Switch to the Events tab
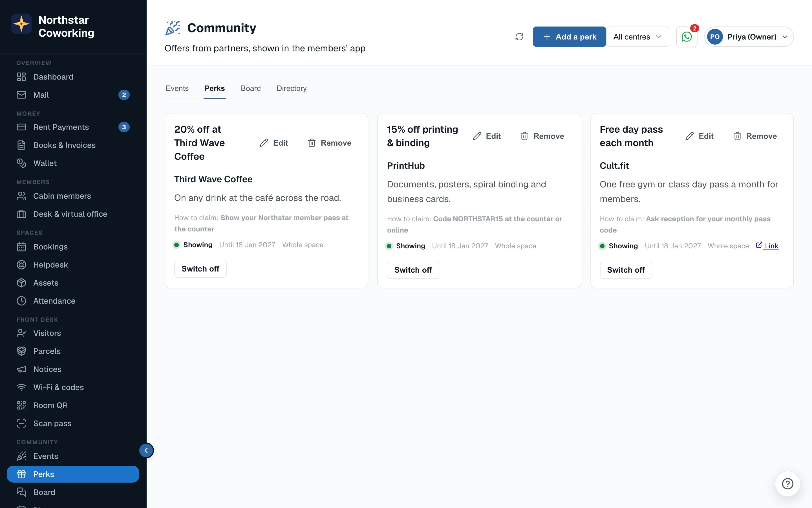Screen dimensions: 812x508 pos(177,88)
